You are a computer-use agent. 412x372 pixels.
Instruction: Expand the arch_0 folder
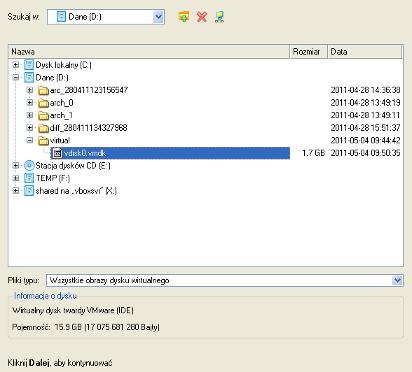coord(30,103)
